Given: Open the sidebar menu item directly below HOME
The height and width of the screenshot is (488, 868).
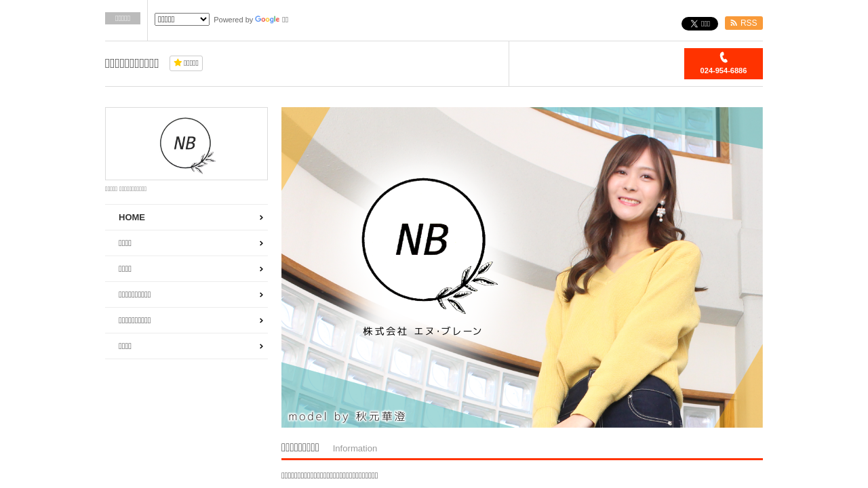Looking at the screenshot, I should [x=125, y=243].
